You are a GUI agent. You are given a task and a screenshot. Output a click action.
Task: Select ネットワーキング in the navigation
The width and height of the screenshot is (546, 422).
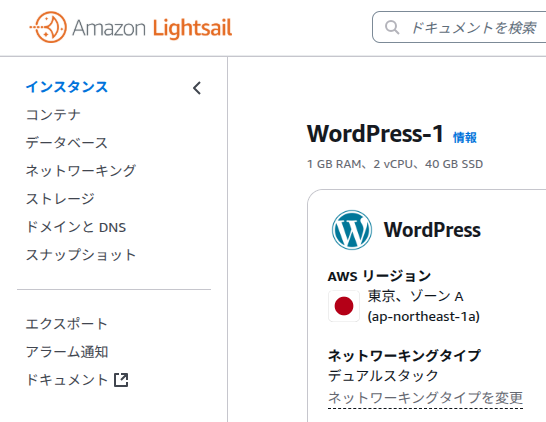point(81,171)
